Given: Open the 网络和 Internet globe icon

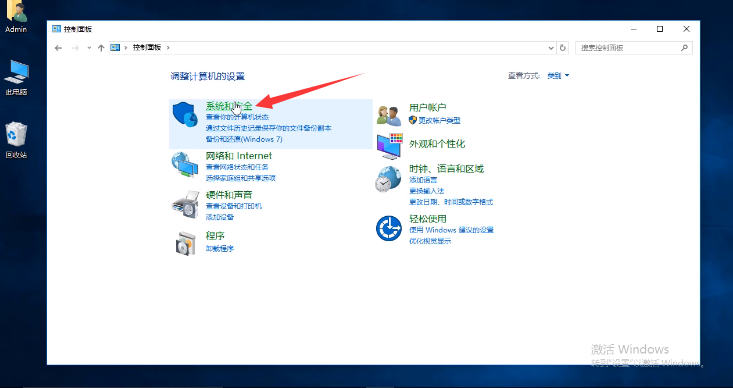Looking at the screenshot, I should [185, 165].
